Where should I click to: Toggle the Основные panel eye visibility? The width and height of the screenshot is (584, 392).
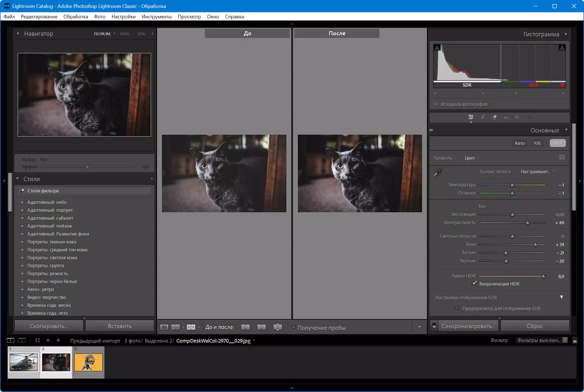431,130
